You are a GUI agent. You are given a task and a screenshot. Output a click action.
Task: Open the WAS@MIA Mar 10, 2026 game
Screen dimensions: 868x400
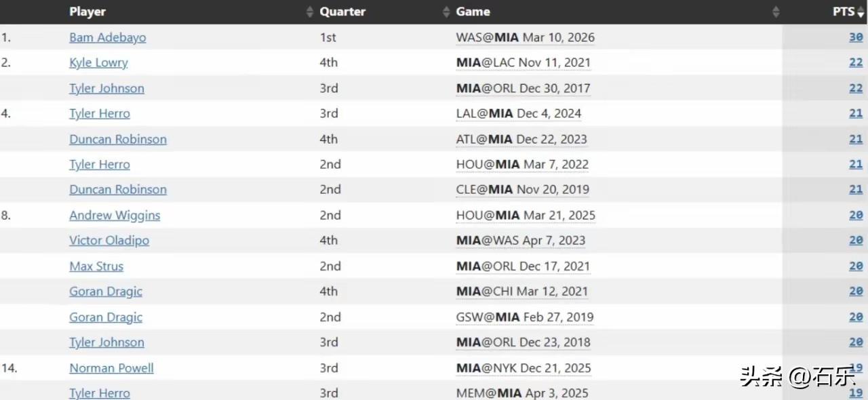(525, 37)
